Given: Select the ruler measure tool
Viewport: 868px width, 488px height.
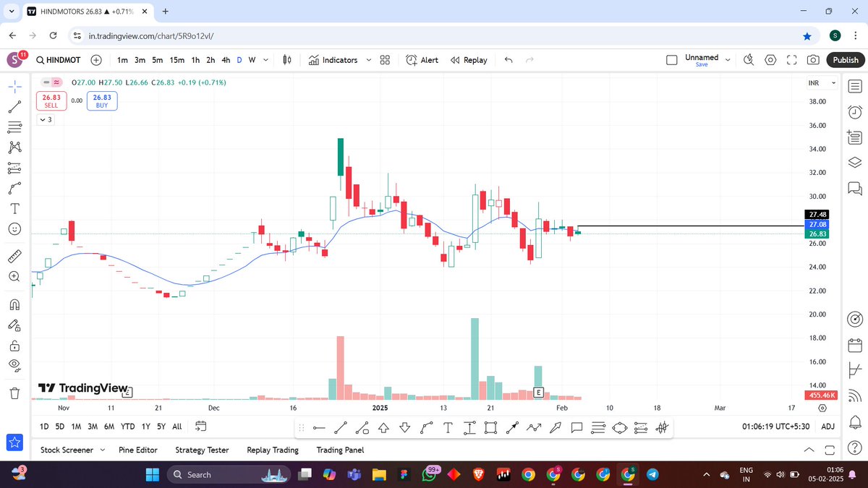Looking at the screenshot, I should [x=14, y=257].
